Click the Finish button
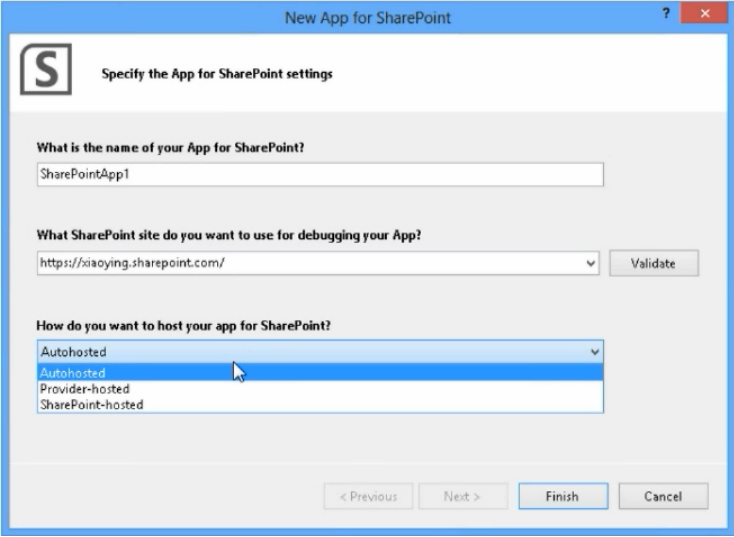The width and height of the screenshot is (734, 537). (x=563, y=496)
